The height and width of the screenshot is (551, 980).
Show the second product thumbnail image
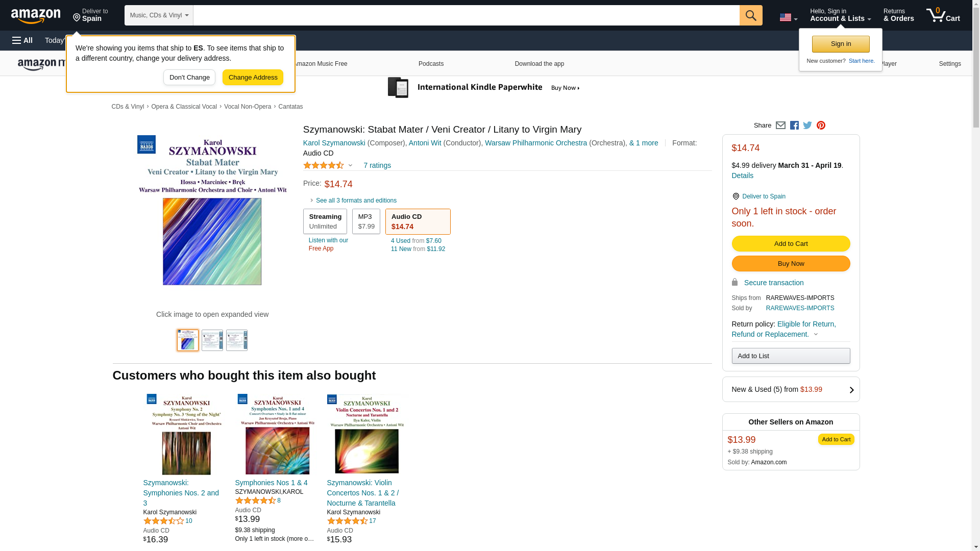click(x=212, y=340)
